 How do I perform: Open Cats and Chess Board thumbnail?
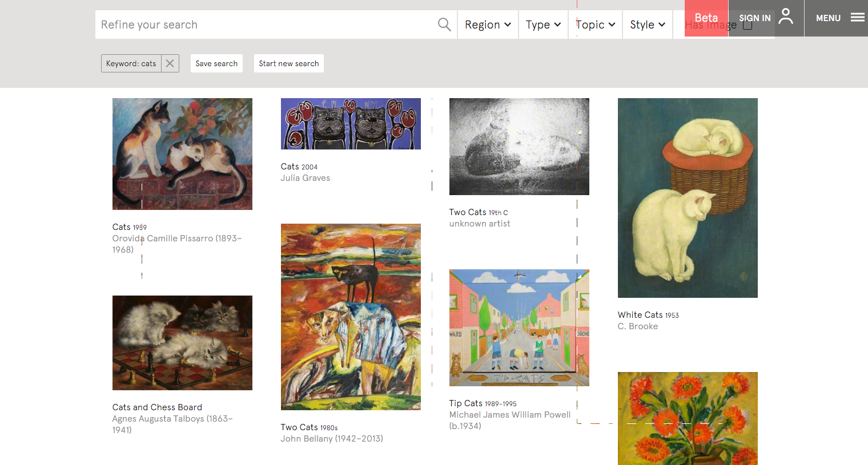(182, 343)
